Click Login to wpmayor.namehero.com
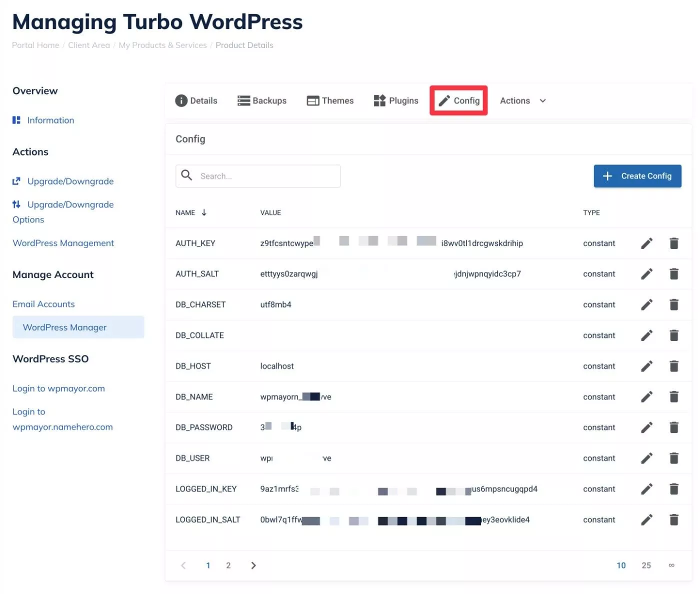 [62, 419]
